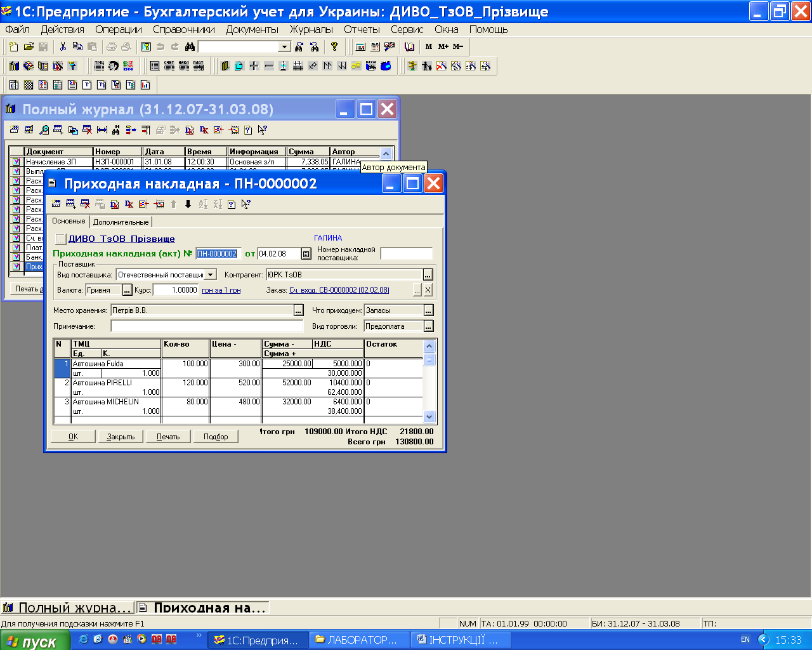Open the calendar icon next to calculator

[375, 46]
